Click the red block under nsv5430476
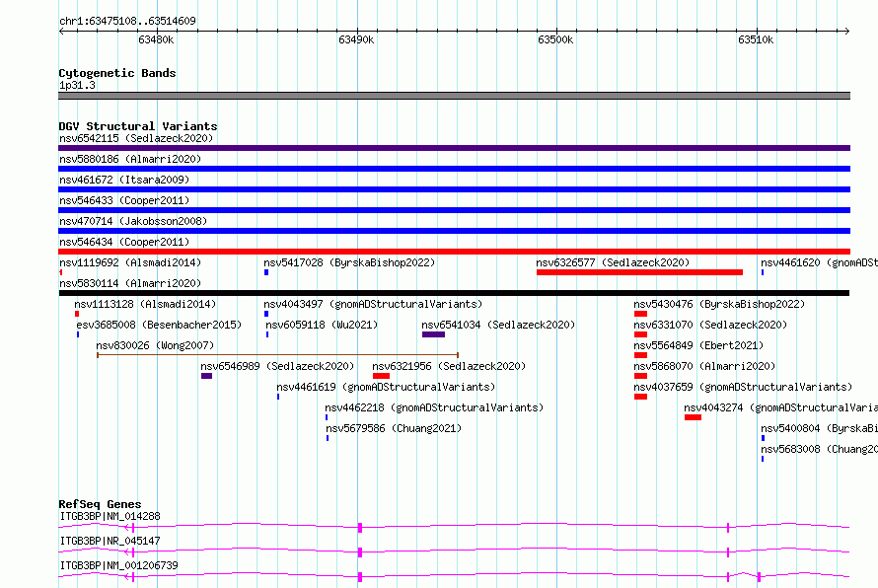 click(640, 314)
